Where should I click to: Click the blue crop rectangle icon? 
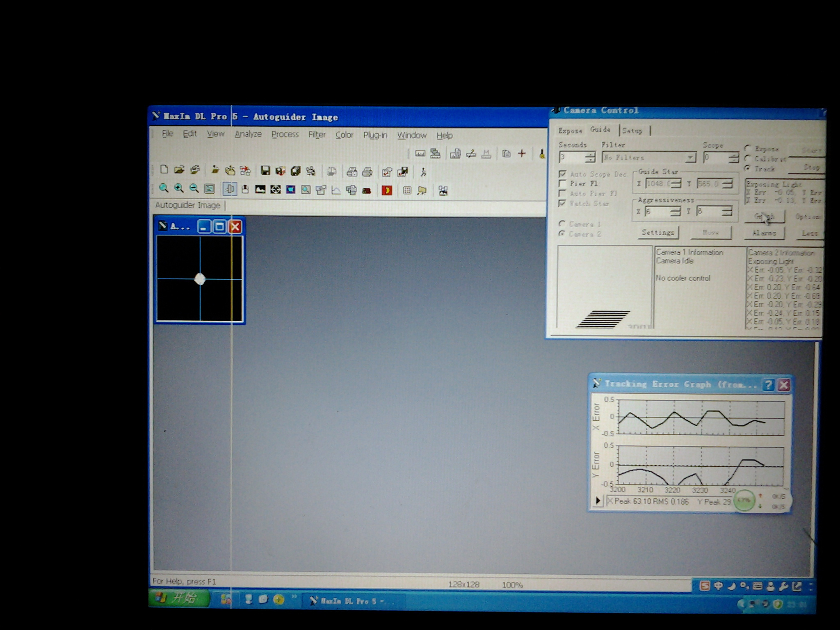click(x=290, y=189)
